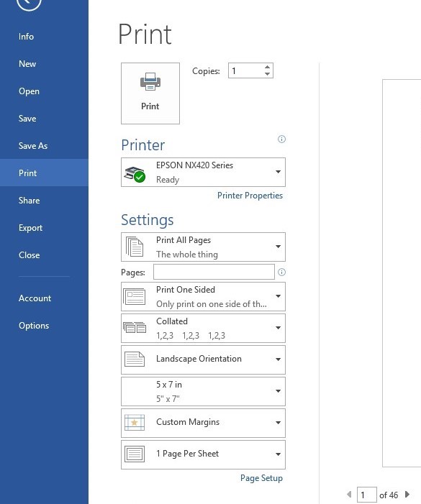Increase copies with the up spinner arrow
The width and height of the screenshot is (421, 504).
pos(267,67)
